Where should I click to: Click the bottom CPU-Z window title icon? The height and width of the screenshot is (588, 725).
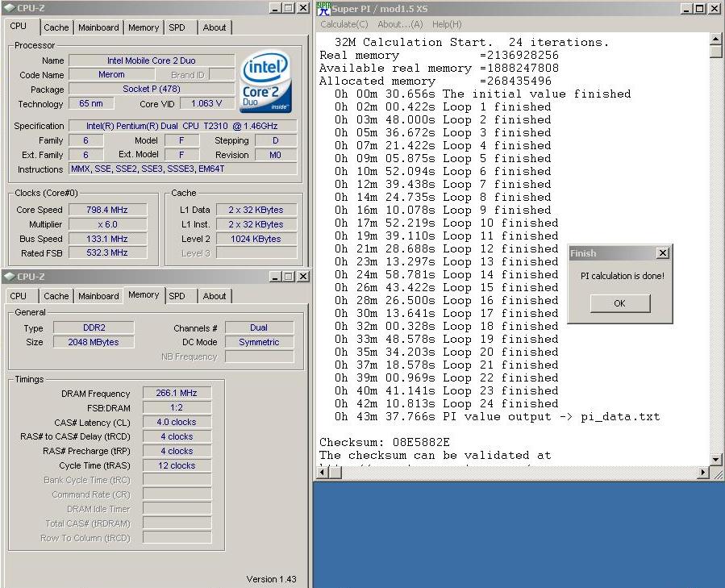coord(9,276)
